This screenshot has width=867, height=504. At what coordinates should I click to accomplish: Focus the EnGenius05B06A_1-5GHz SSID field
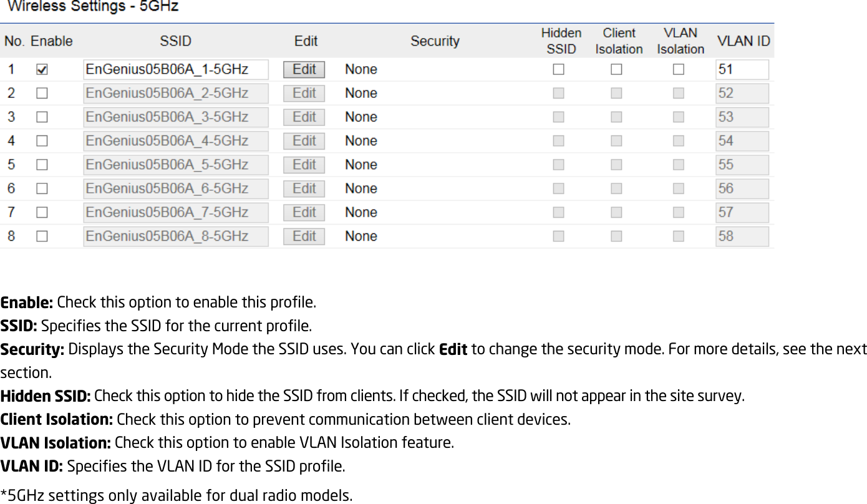click(176, 70)
